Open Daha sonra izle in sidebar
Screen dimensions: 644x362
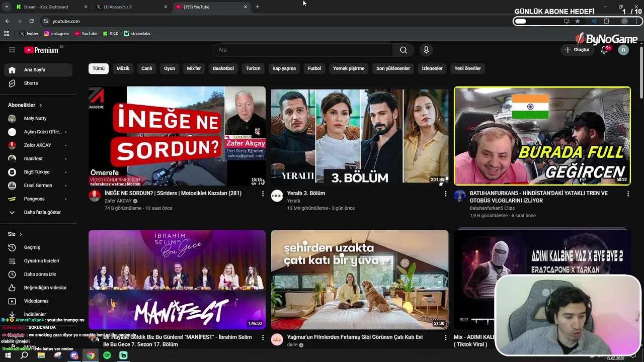[38, 274]
